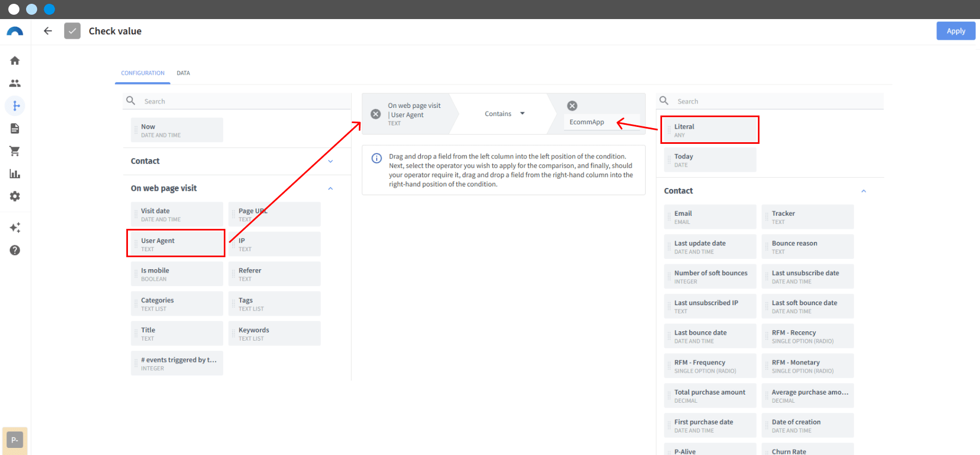Switch to the DATA tab
Image resolution: width=980 pixels, height=455 pixels.
[183, 73]
